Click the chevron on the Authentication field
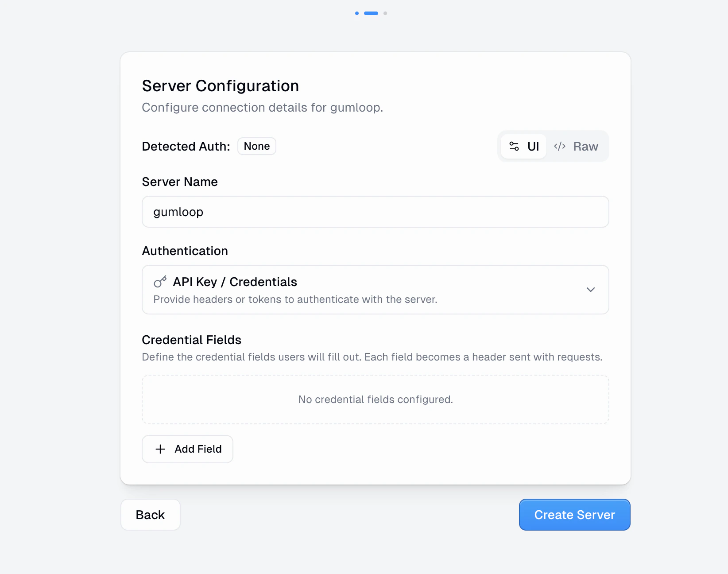 pos(591,290)
